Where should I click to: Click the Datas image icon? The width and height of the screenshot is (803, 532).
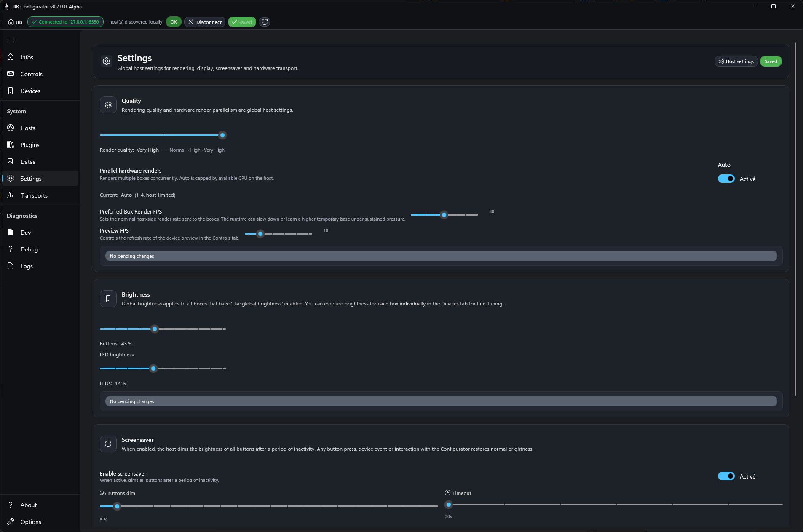click(11, 161)
